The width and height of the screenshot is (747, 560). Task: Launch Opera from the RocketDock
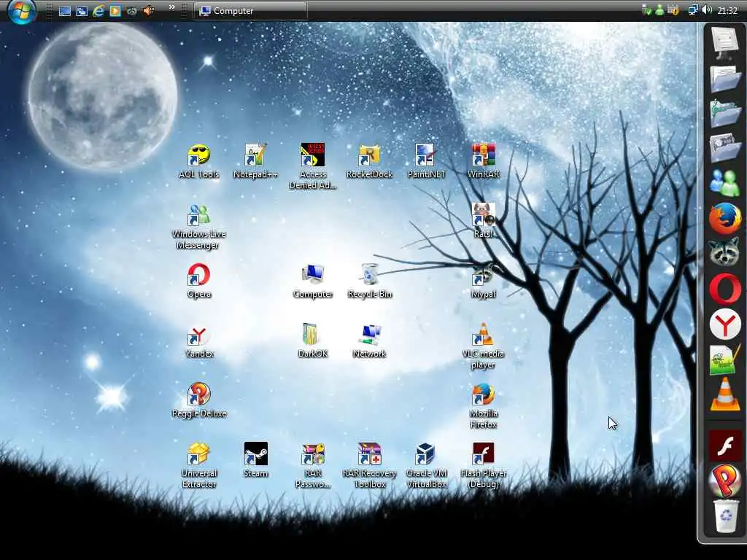coord(725,289)
